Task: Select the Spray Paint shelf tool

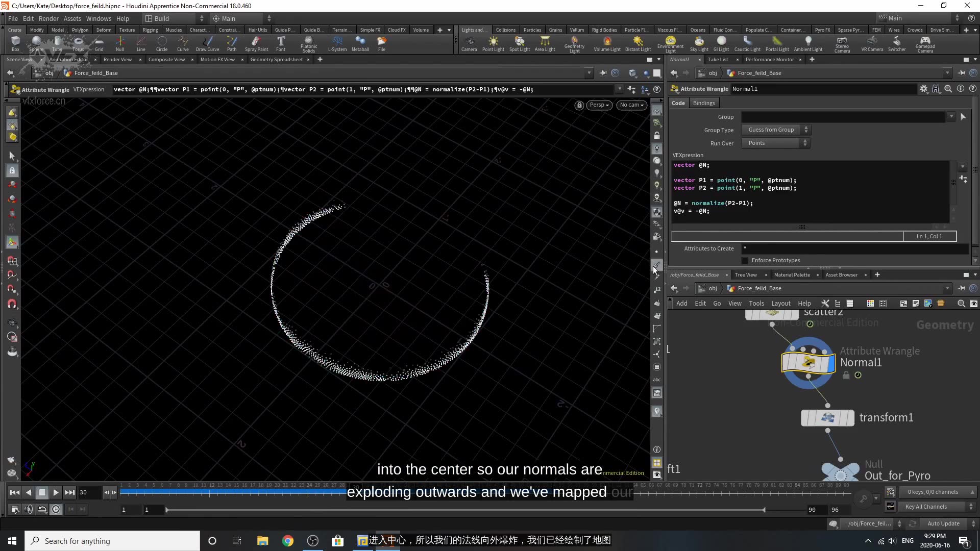Action: coord(256,43)
